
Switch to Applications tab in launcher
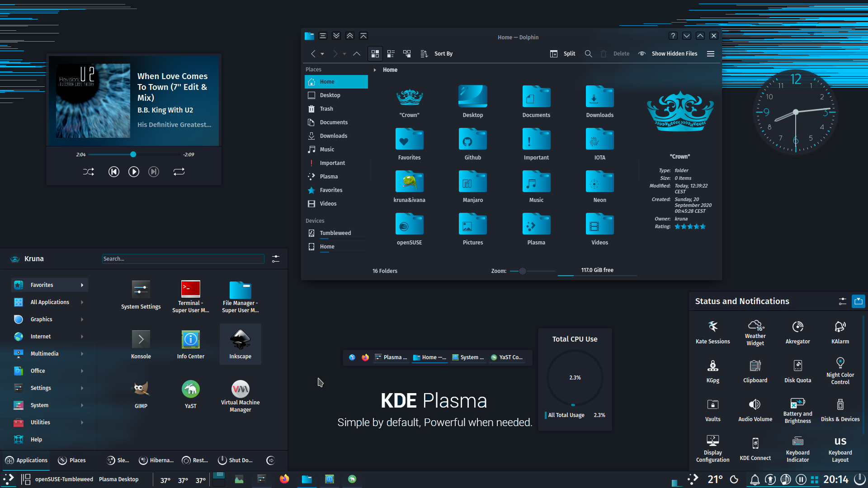coord(26,460)
